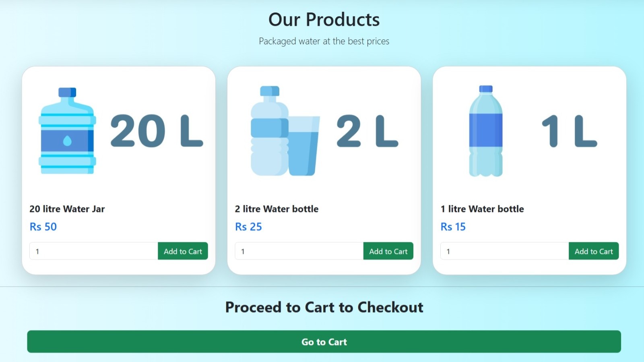Click the 20 litre water jar illustration
Image resolution: width=644 pixels, height=362 pixels.
tap(67, 131)
